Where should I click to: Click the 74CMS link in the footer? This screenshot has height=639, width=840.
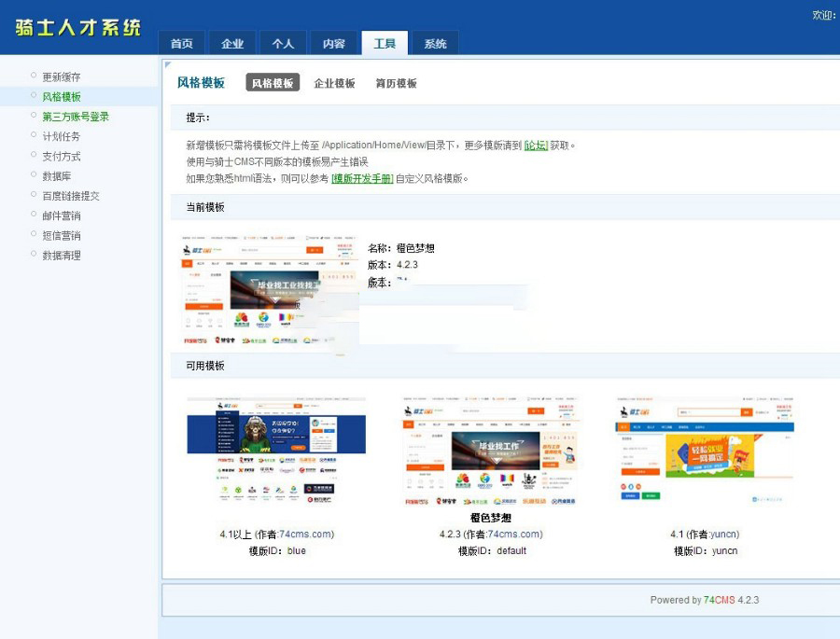click(x=720, y=600)
